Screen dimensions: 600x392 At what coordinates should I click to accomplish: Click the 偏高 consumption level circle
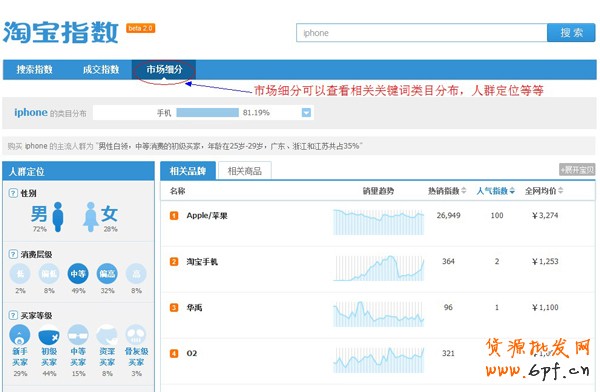point(107,274)
